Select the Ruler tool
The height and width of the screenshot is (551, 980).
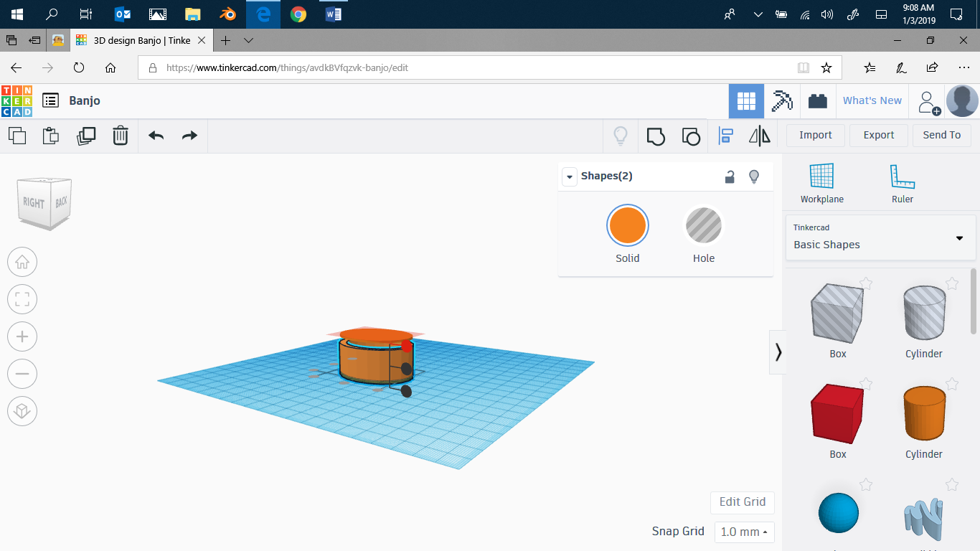point(902,184)
